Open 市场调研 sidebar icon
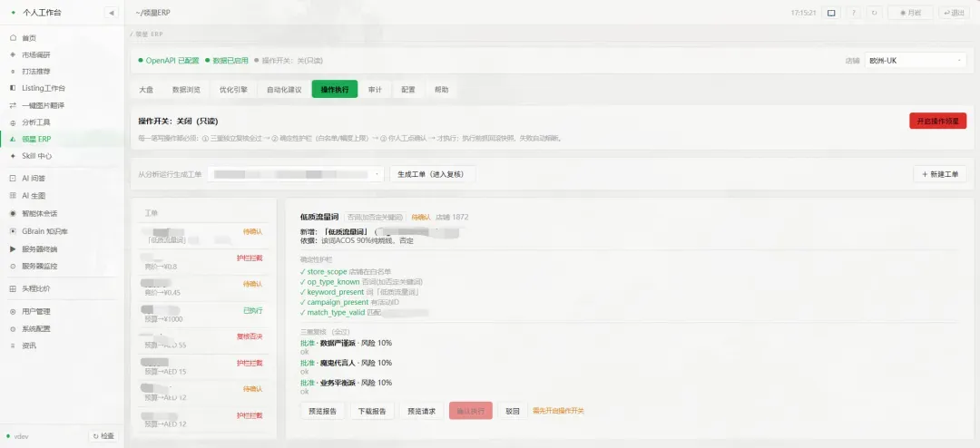This screenshot has width=980, height=448. [x=13, y=55]
